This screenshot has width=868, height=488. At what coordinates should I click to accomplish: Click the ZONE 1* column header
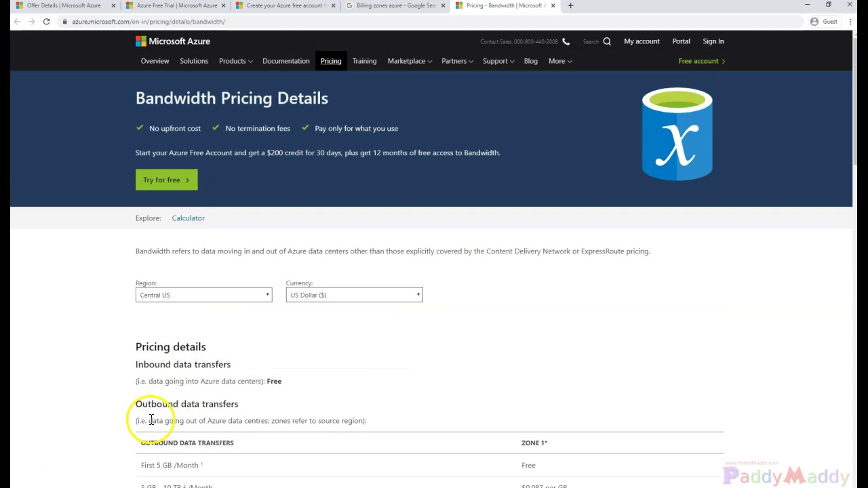[x=534, y=443]
